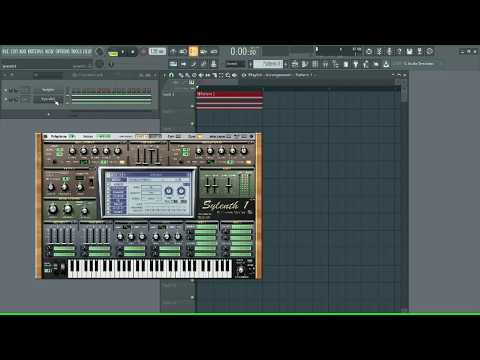The width and height of the screenshot is (480, 360).
Task: Open the ADD menu
Action: click(x=22, y=52)
